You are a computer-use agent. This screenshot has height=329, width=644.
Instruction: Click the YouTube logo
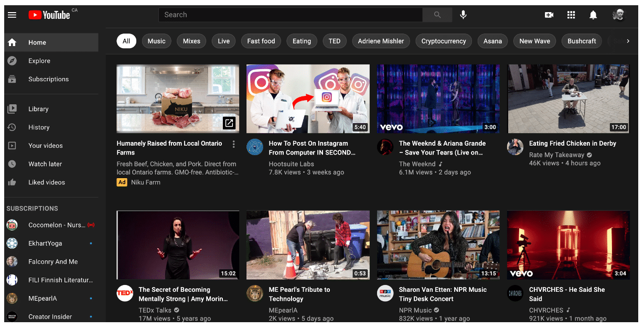[x=49, y=15]
